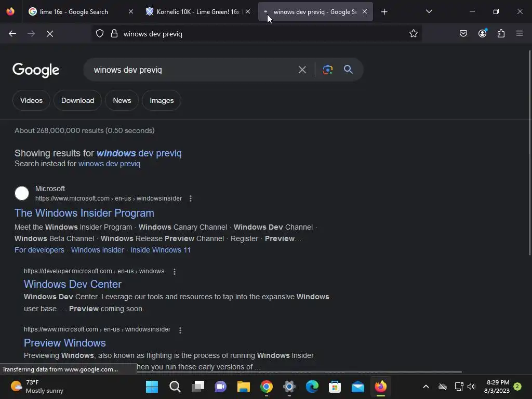
Task: Show hidden system tray icons
Action: 426,387
